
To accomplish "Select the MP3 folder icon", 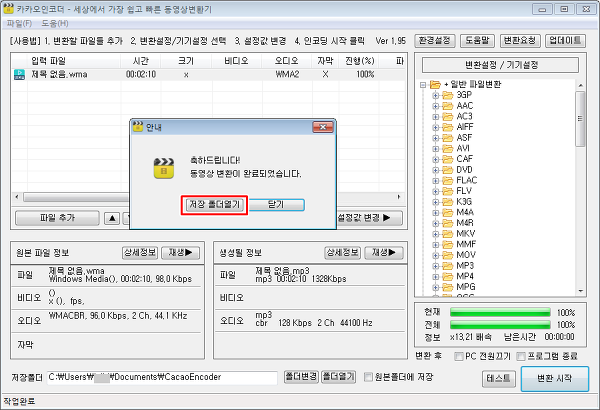I will (x=447, y=266).
